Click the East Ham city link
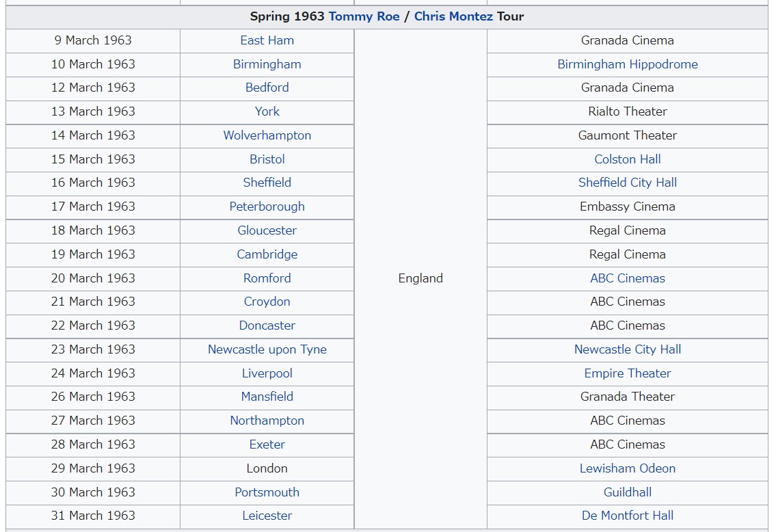The width and height of the screenshot is (776, 532). tap(267, 40)
